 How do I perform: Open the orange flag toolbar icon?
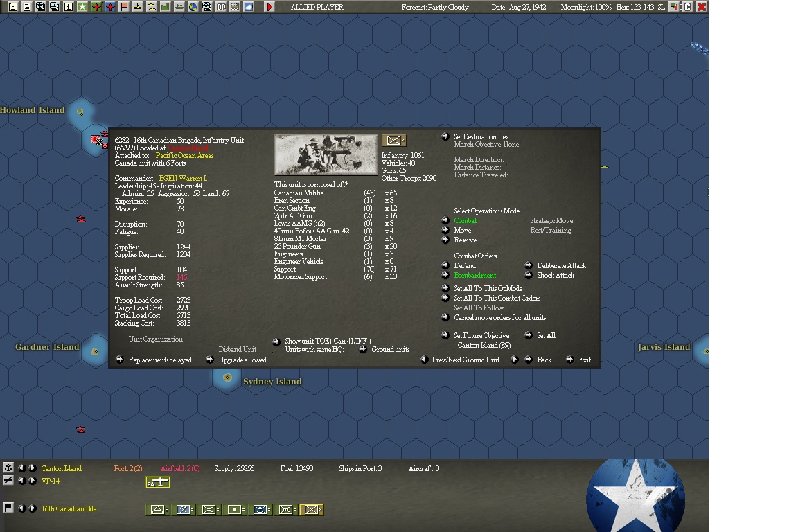tap(124, 7)
